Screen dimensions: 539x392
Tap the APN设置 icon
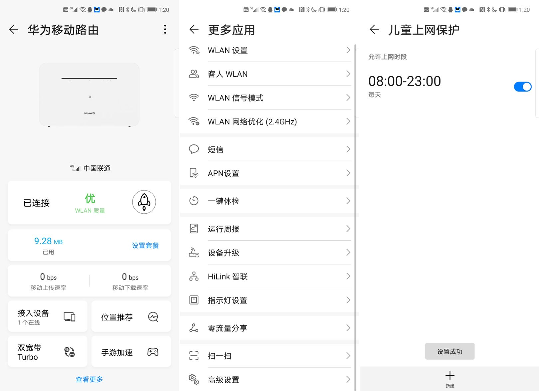pyautogui.click(x=194, y=173)
